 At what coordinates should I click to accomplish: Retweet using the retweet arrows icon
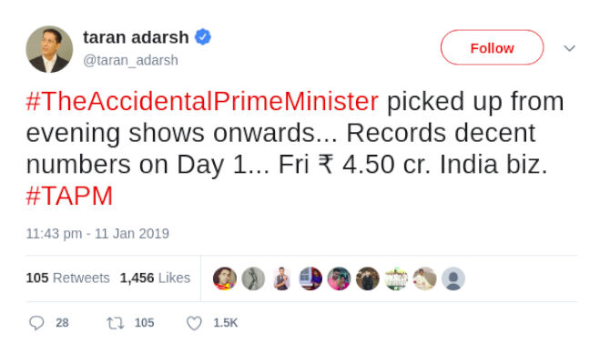coord(116,323)
